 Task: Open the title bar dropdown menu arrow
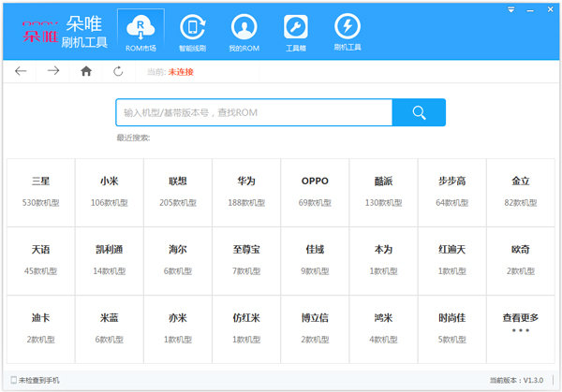pos(510,8)
